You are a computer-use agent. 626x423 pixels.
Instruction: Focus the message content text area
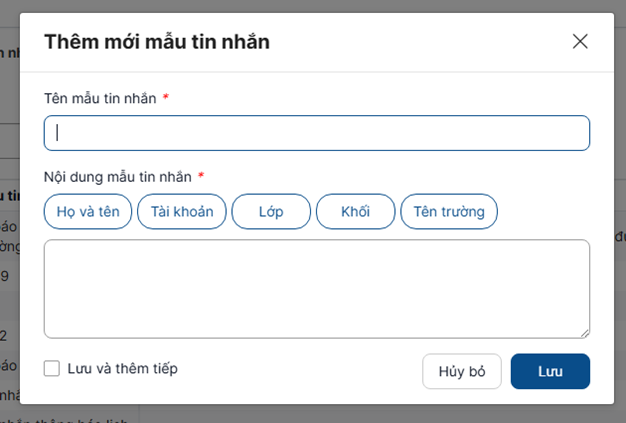(316, 288)
